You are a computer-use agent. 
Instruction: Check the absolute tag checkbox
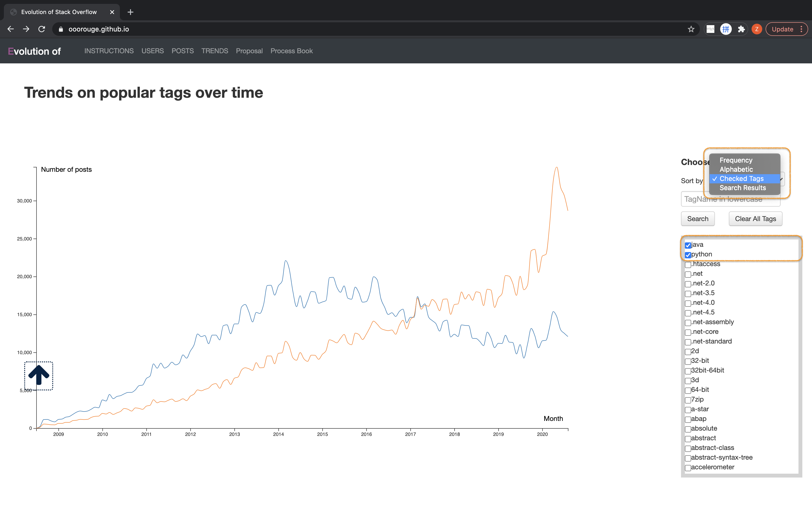[688, 429]
